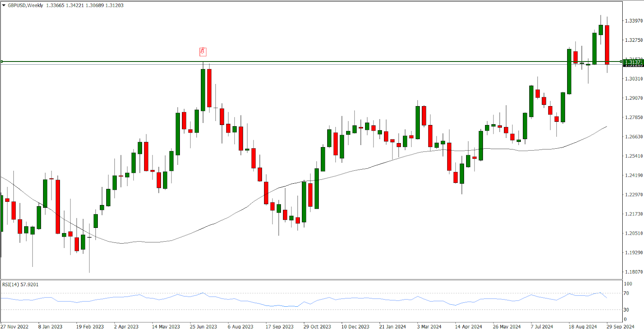The width and height of the screenshot is (644, 330).
Task: Click the RSI 100 scale label
Action: (627, 284)
